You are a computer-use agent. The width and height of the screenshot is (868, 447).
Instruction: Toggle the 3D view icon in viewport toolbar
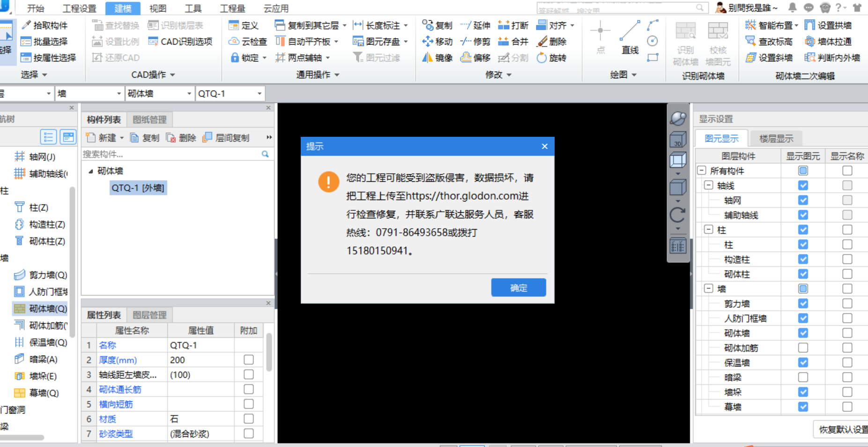click(x=678, y=140)
